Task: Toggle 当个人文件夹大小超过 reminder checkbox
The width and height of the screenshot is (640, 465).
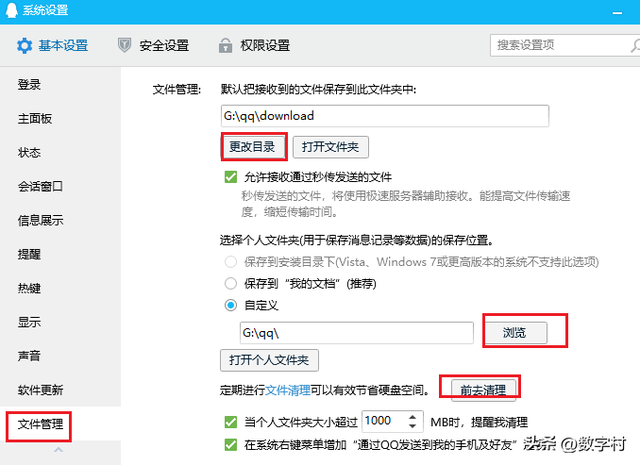Action: pyautogui.click(x=231, y=422)
